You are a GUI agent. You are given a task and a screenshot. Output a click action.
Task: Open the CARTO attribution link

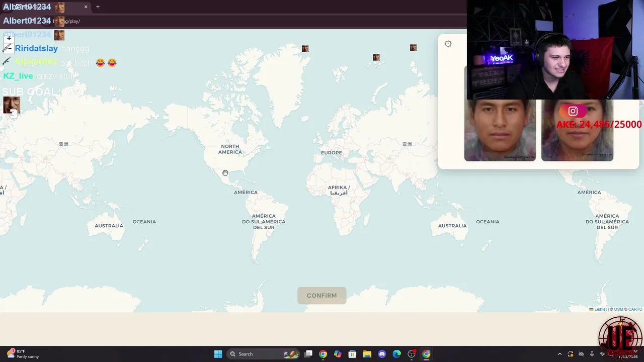point(635,309)
